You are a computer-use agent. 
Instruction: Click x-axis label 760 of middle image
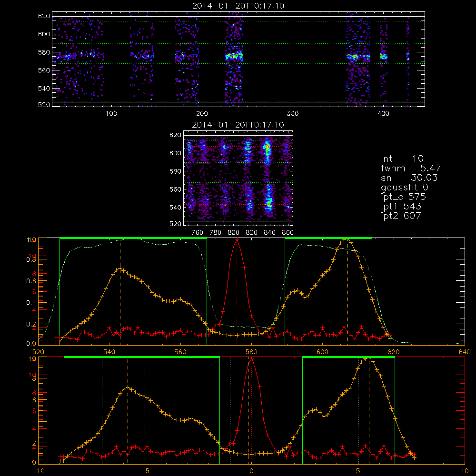pyautogui.click(x=198, y=233)
